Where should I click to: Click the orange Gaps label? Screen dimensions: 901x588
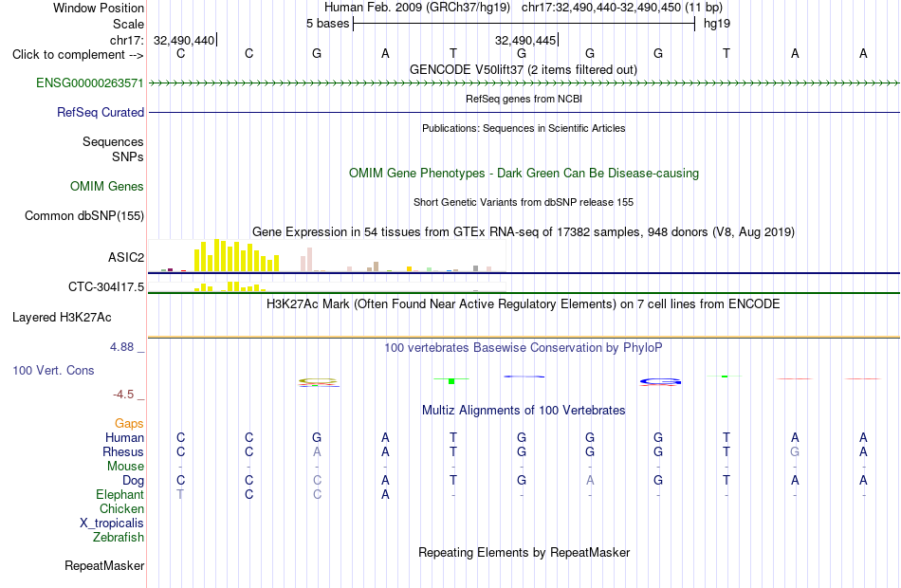pyautogui.click(x=129, y=423)
